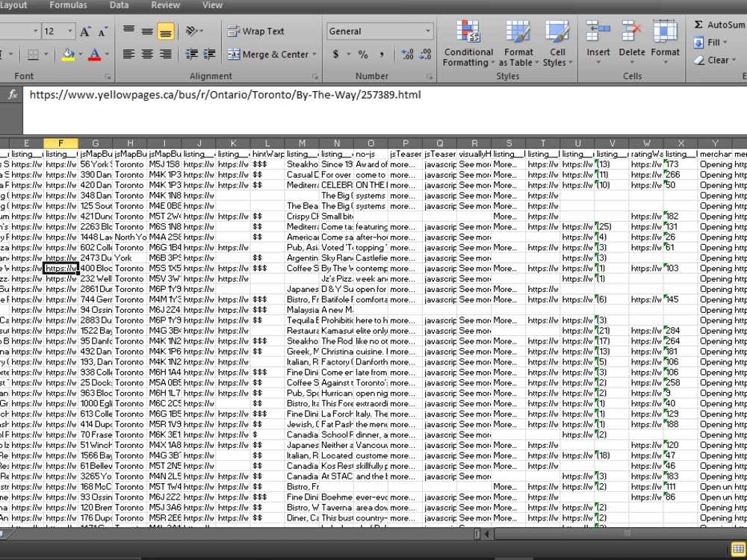
Task: Click the Delete cells icon
Action: coord(632,32)
